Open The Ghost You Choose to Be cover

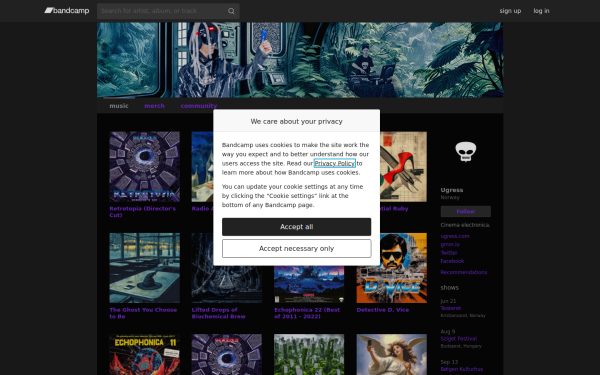click(x=144, y=268)
